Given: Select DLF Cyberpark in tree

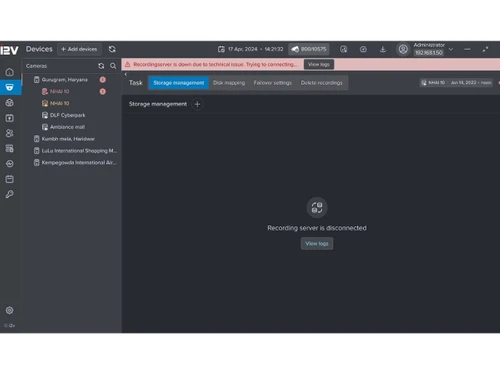Looking at the screenshot, I should coord(64,115).
